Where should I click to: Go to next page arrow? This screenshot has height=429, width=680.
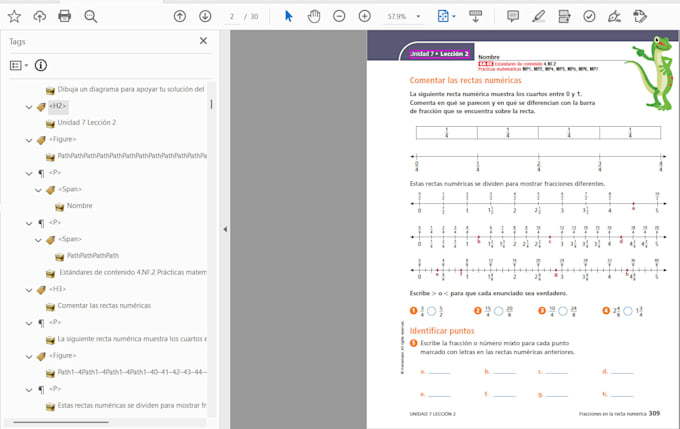(x=205, y=16)
